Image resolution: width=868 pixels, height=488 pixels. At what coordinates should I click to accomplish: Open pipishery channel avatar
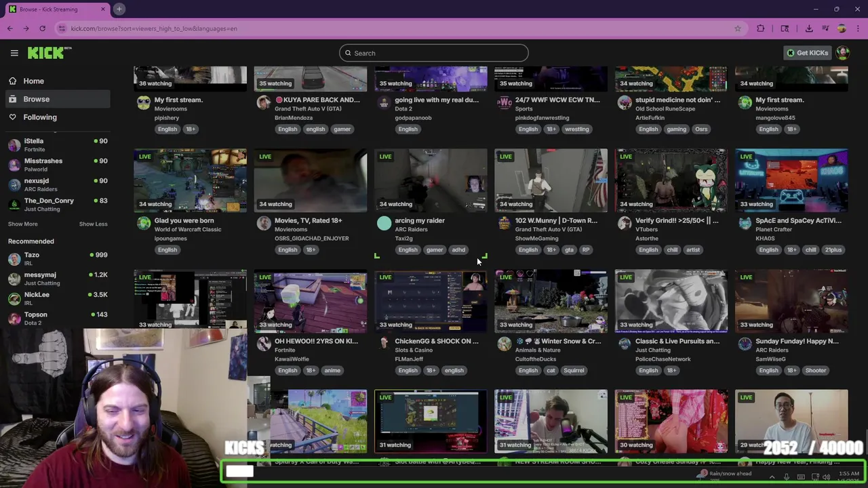coord(143,102)
